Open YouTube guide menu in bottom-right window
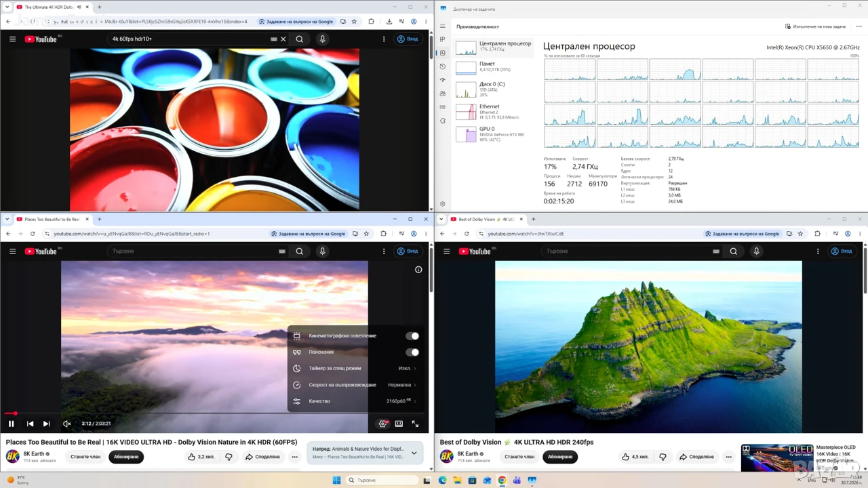The width and height of the screenshot is (868, 488). (x=446, y=251)
